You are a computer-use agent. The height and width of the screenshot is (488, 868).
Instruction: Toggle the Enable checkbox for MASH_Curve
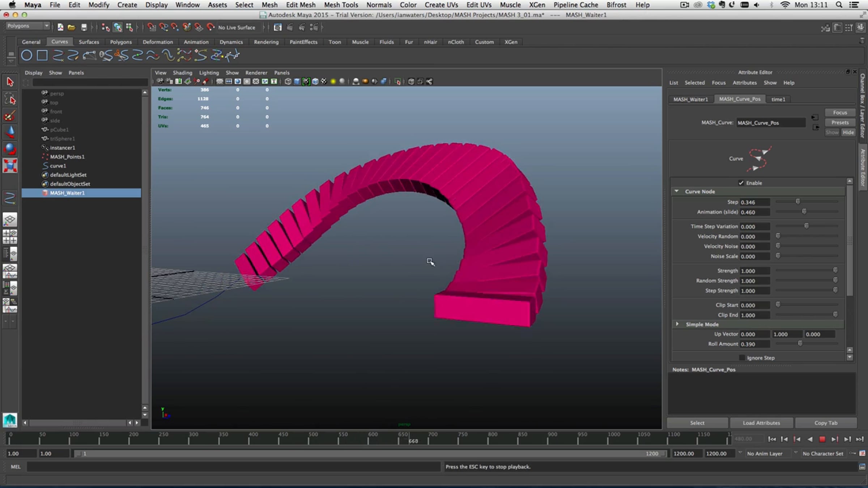tap(741, 183)
